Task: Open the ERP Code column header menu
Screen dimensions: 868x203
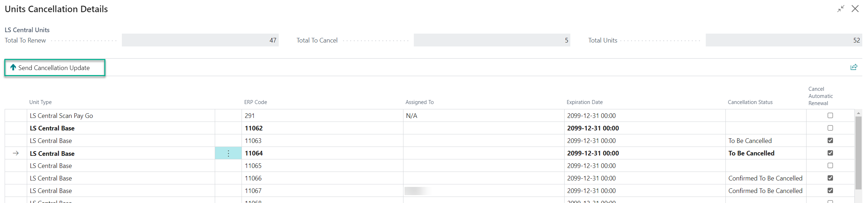Action: tap(256, 102)
